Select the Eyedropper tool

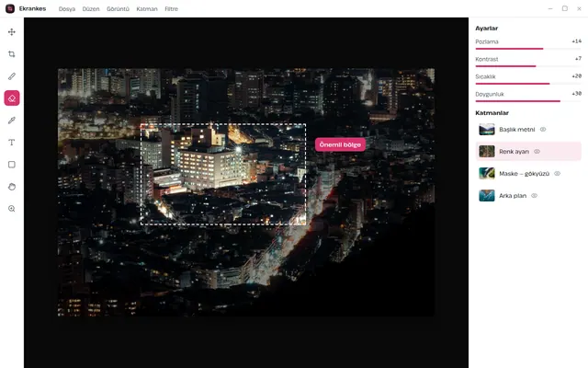point(12,121)
